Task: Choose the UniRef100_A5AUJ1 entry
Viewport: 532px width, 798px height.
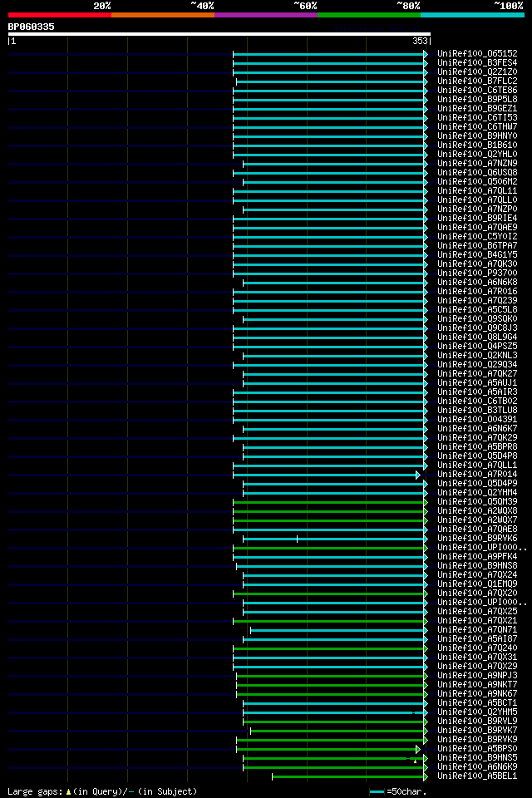Action: click(x=477, y=383)
